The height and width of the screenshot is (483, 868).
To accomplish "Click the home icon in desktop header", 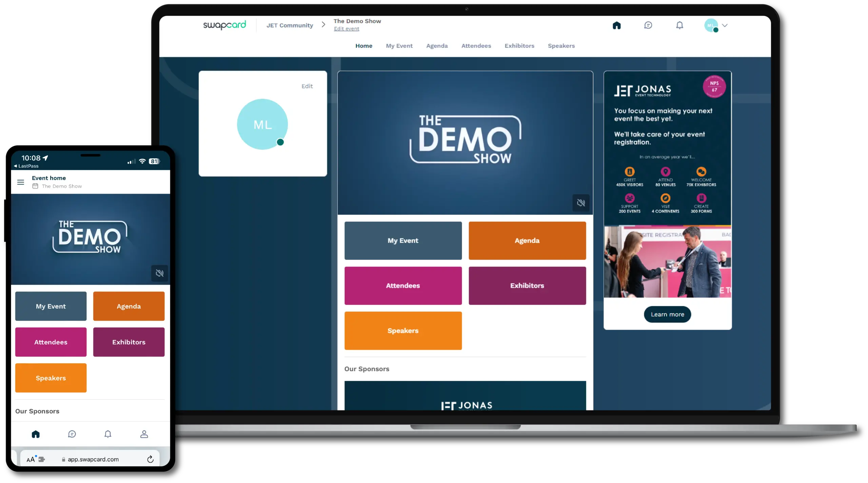I will pyautogui.click(x=616, y=25).
